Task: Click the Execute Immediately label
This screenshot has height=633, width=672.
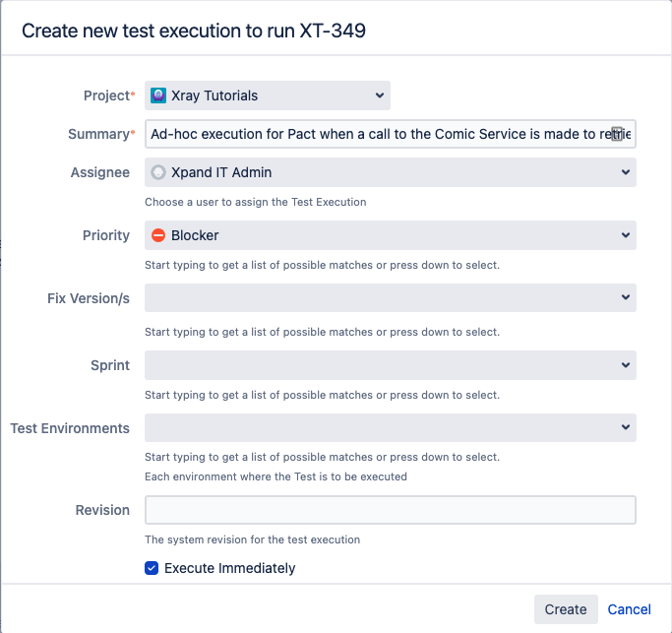Action: point(229,568)
